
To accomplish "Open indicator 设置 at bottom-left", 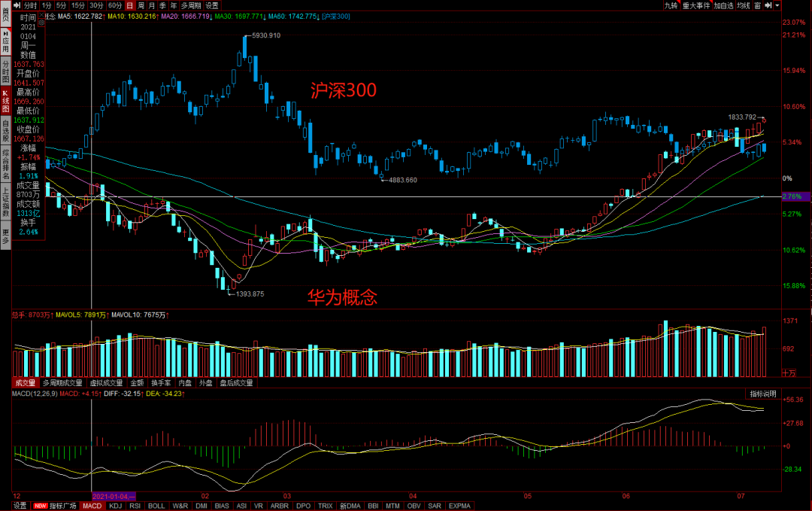I will click(20, 506).
